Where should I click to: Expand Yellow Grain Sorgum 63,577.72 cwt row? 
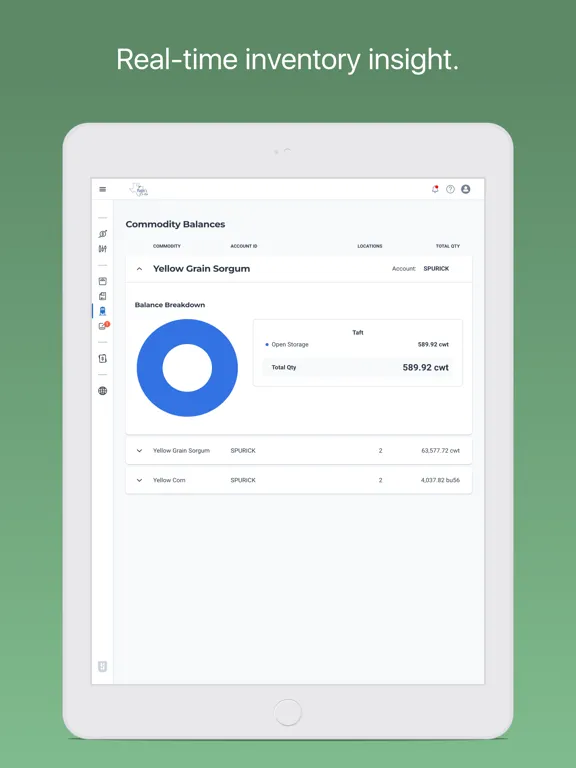(139, 451)
